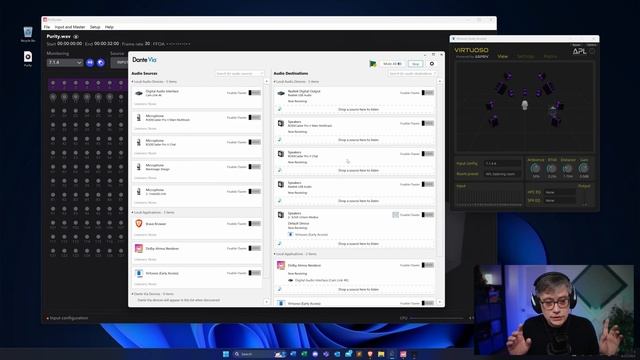This screenshot has height=360, width=640.
Task: Click the Brave Browser source icon
Action: tap(139, 224)
